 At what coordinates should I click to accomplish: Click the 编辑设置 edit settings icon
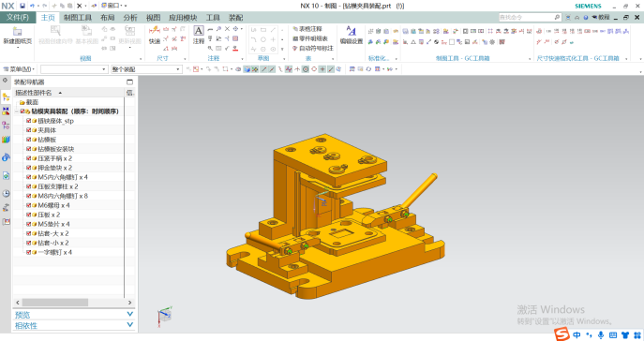coord(352,31)
